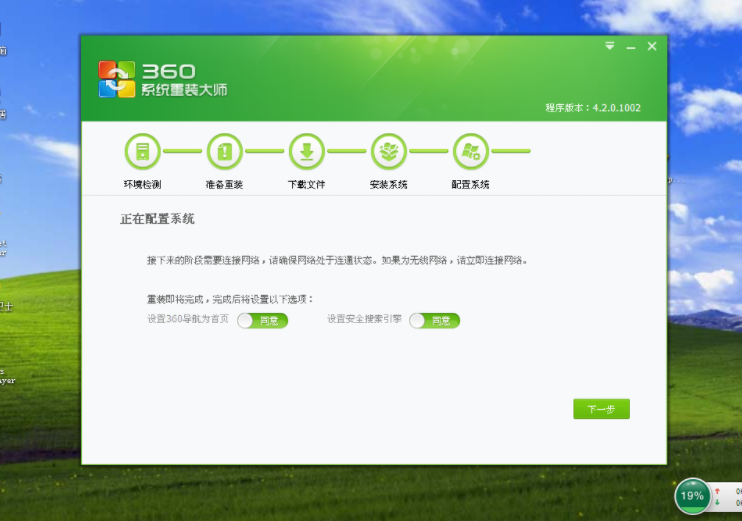Click the 设置安全搜索引擎 label
742x521 pixels.
(364, 319)
